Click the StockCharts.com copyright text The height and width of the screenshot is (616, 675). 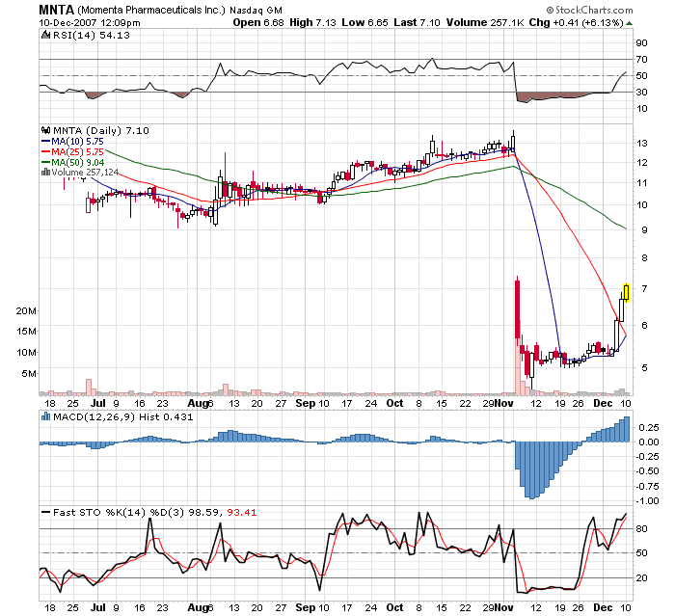coord(589,10)
